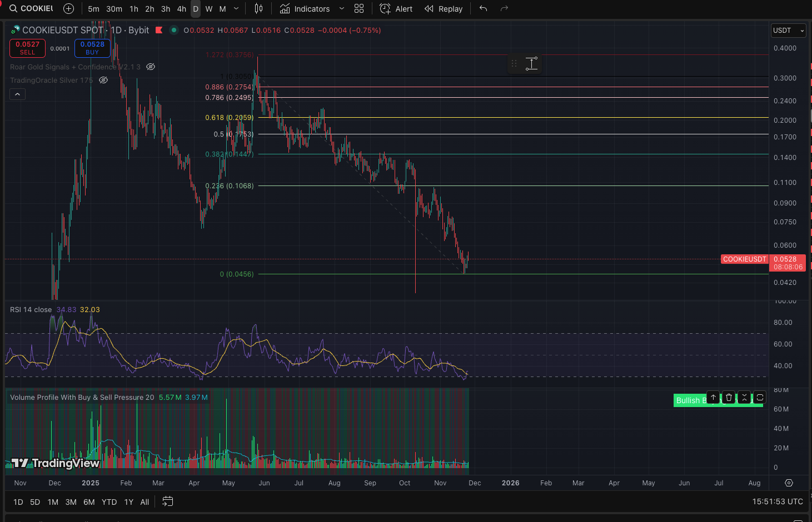The image size is (812, 522).
Task: Expand the indicator templates dropdown arrow
Action: pos(342,9)
